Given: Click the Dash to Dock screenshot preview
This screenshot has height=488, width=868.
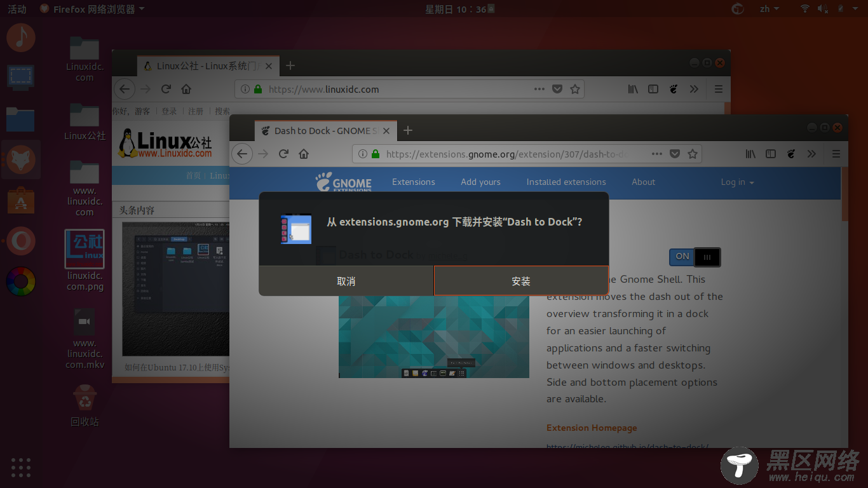Looking at the screenshot, I should coord(433,337).
